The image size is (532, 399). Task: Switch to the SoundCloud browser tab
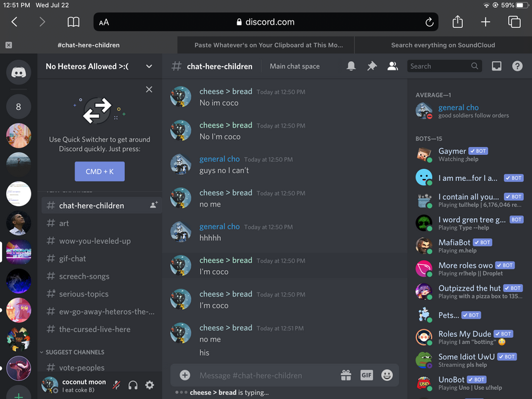click(x=442, y=45)
